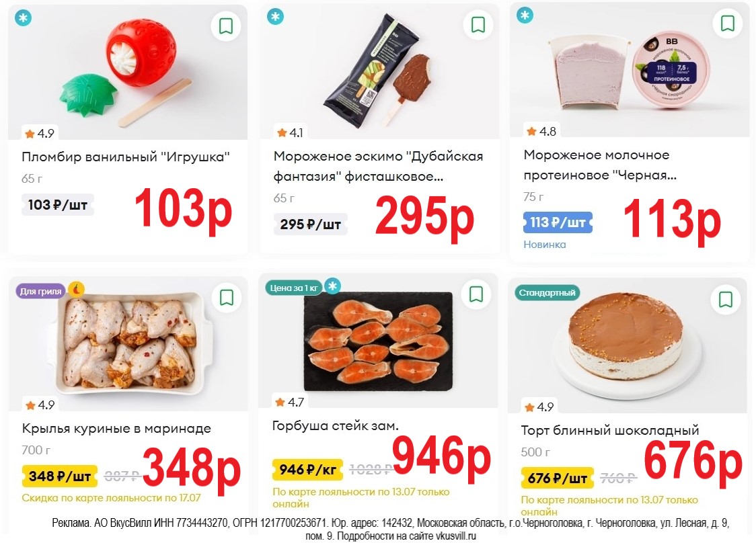Save Дубайская фантазия эскимо to favorites
Image resolution: width=756 pixels, height=543 pixels.
(478, 24)
